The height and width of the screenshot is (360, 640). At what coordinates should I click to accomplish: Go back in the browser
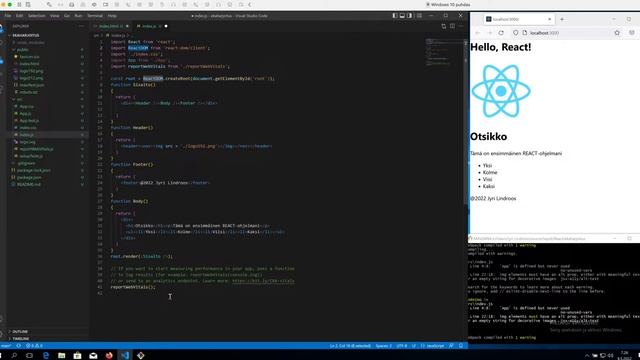tap(478, 33)
